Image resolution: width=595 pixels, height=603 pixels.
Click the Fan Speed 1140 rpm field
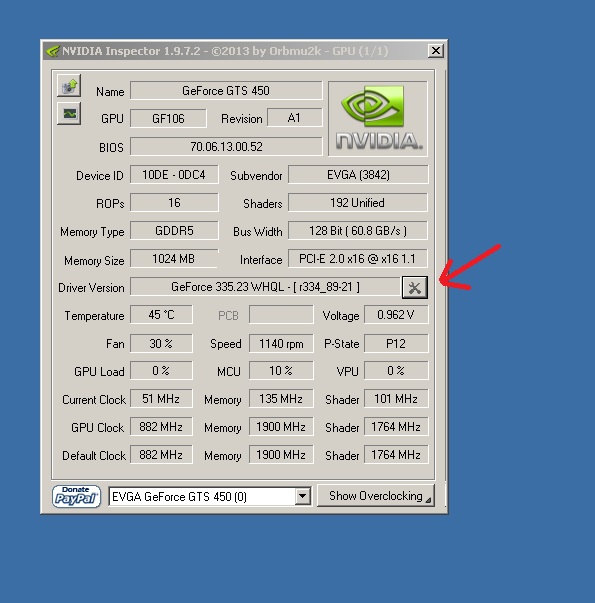(281, 343)
